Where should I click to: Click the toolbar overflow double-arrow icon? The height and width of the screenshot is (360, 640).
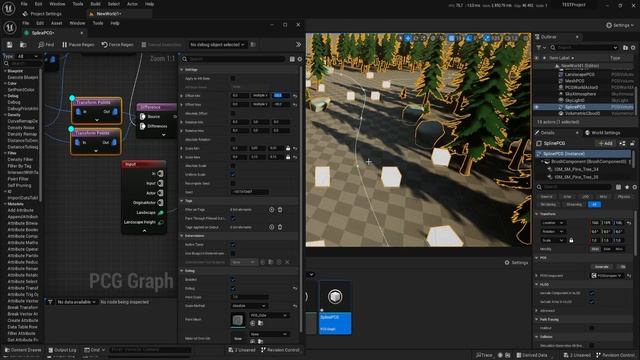pos(298,44)
